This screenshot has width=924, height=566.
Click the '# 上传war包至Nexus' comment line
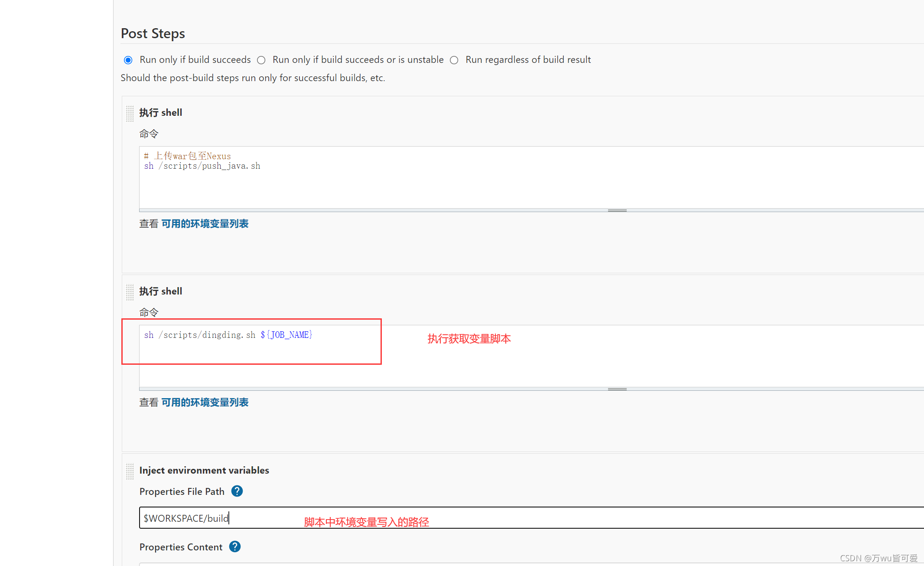[x=187, y=156]
